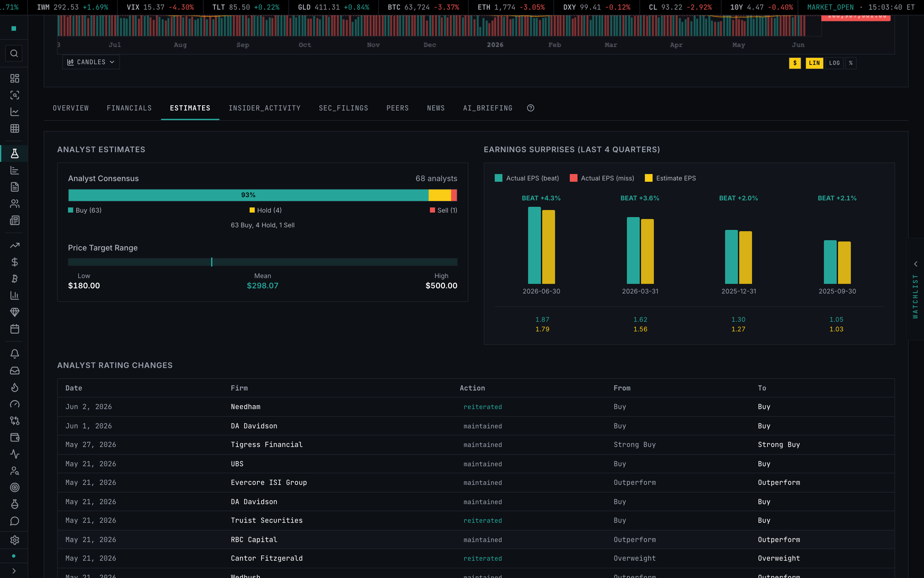The height and width of the screenshot is (578, 924).
Task: Open the alerts bell sidebar icon
Action: pos(14,354)
